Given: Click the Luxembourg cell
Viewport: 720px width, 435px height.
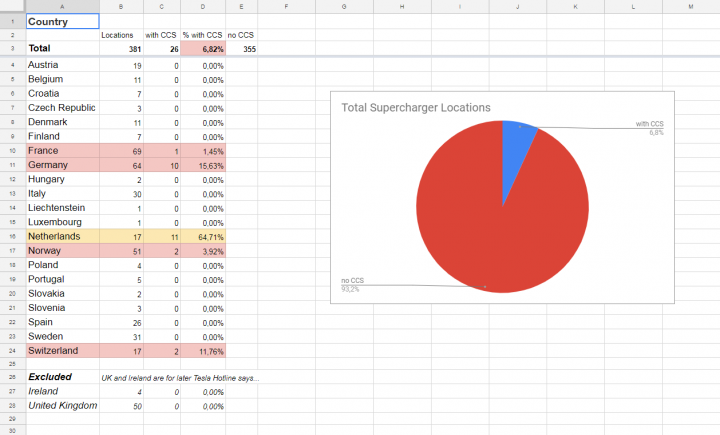Looking at the screenshot, I should pos(62,222).
